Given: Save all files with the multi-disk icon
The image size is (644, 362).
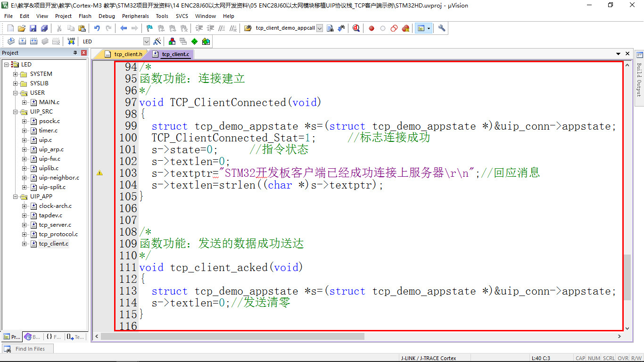Looking at the screenshot, I should tap(44, 28).
